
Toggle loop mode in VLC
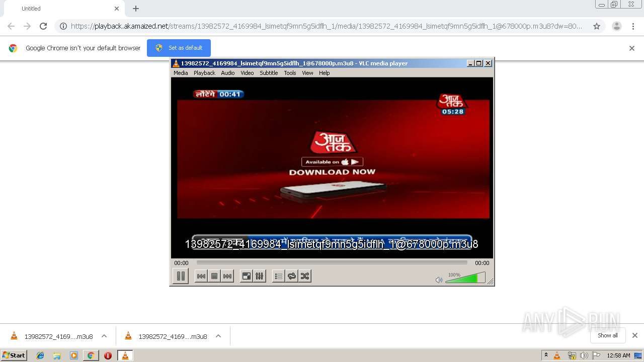[x=291, y=276]
